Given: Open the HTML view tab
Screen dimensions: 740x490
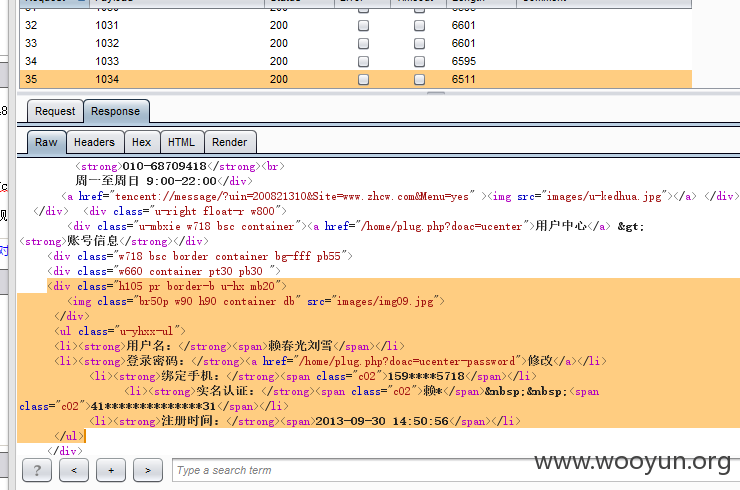Looking at the screenshot, I should [181, 142].
